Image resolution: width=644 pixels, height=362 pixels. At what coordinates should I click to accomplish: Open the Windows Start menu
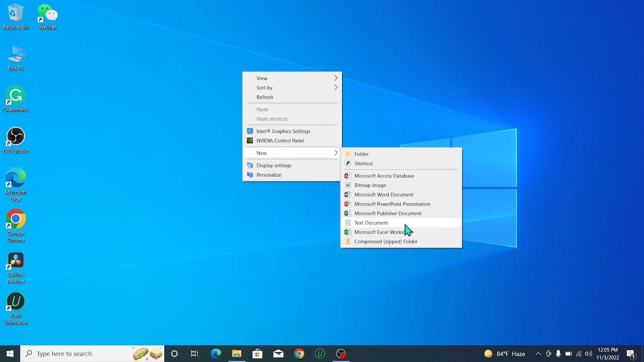[x=10, y=354]
